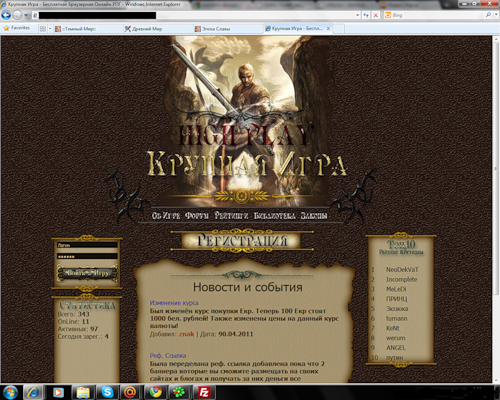Open the media player taskbar icon
The image size is (500, 400).
[x=59, y=392]
